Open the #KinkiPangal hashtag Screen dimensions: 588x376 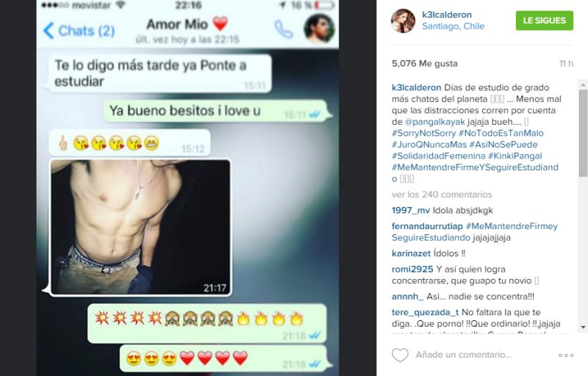click(515, 156)
